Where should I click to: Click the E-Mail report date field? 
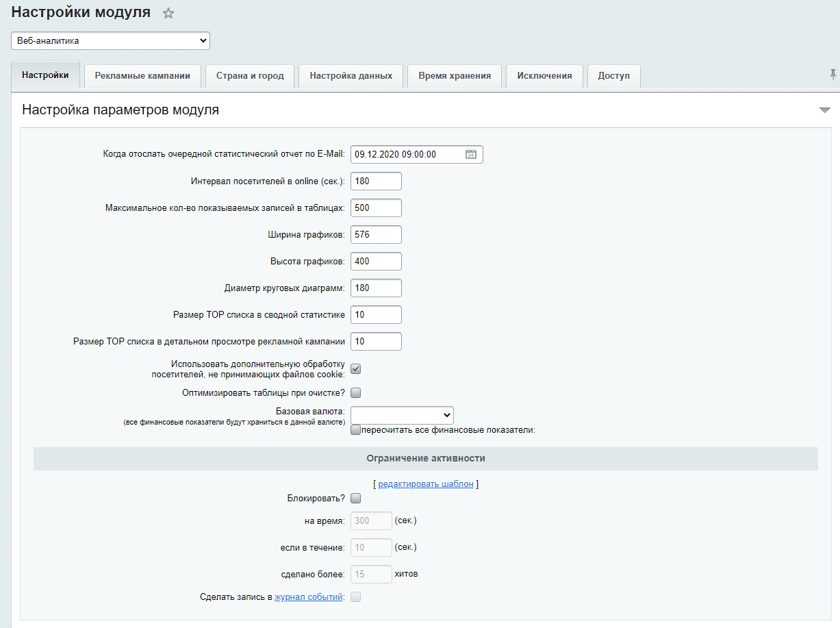tap(416, 155)
